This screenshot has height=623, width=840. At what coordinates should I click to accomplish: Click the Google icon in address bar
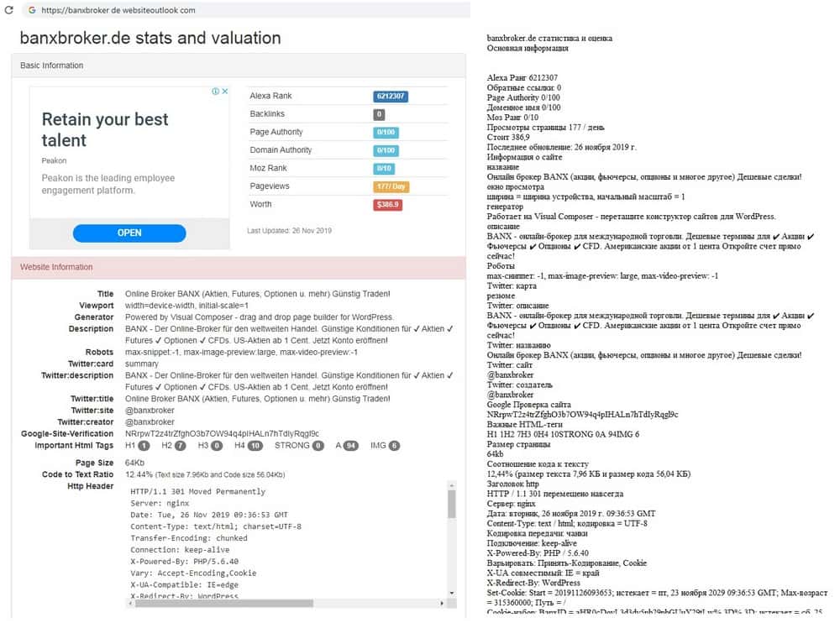click(x=32, y=10)
